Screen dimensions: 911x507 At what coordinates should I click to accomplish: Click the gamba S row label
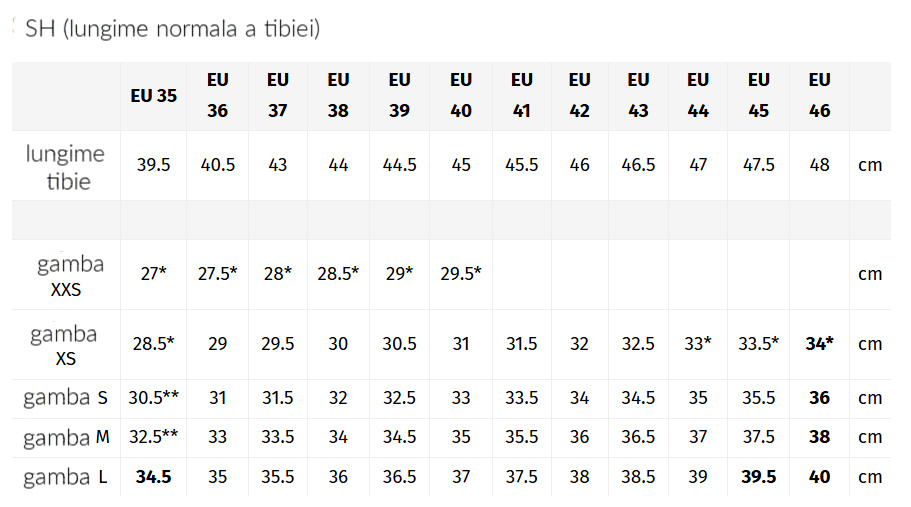tap(65, 398)
